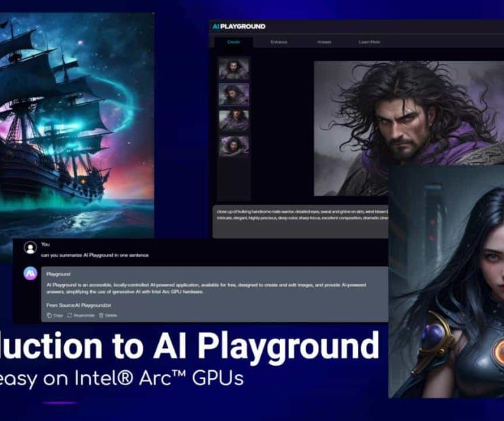Click 'can you summarize AI Playground' message
This screenshot has height=421, width=504.
click(x=95, y=255)
